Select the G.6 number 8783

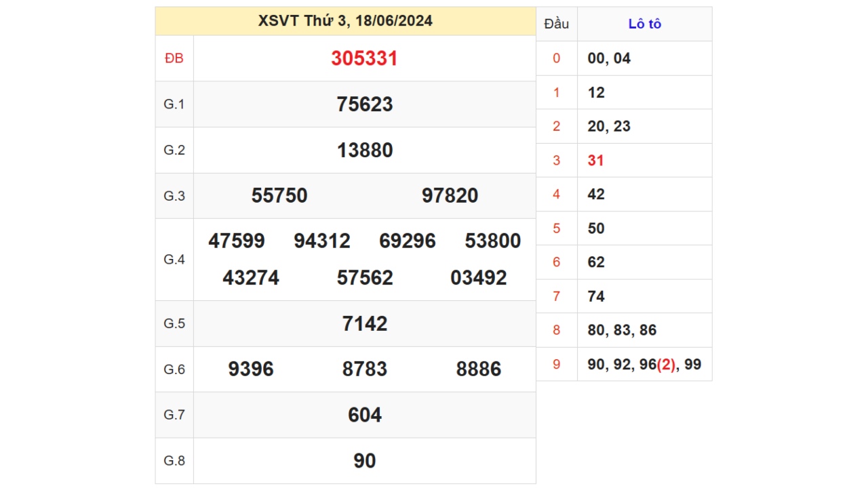pyautogui.click(x=365, y=369)
